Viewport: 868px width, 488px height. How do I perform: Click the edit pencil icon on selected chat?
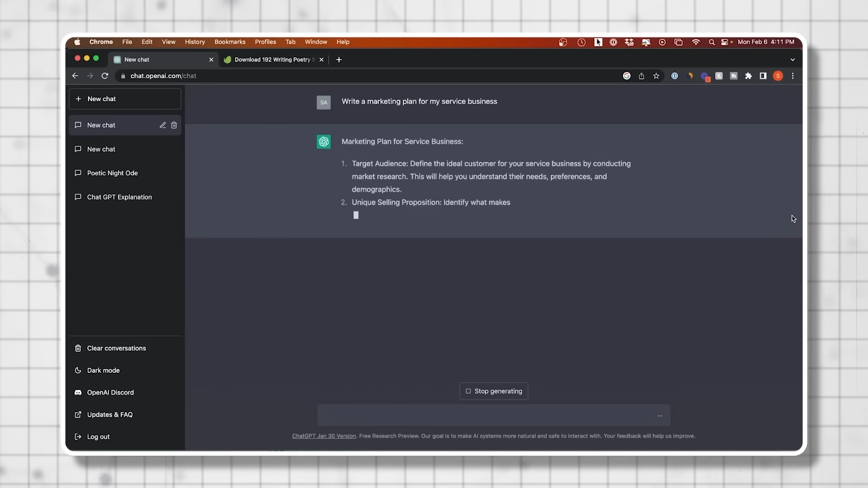(x=163, y=125)
